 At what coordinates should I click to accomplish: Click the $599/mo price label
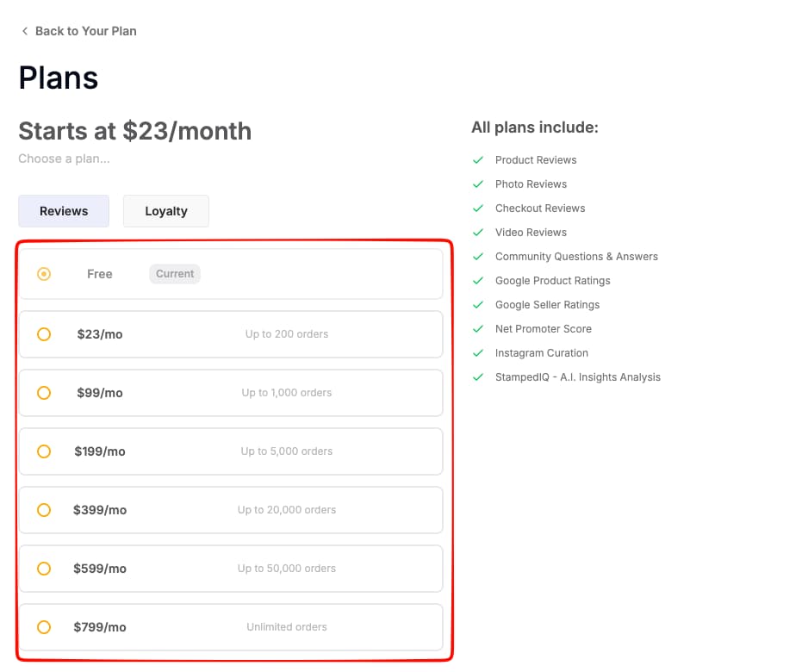(100, 569)
